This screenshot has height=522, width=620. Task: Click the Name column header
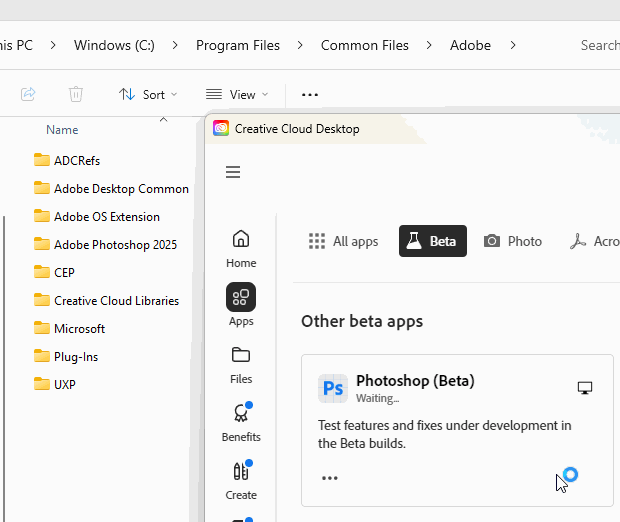point(62,130)
